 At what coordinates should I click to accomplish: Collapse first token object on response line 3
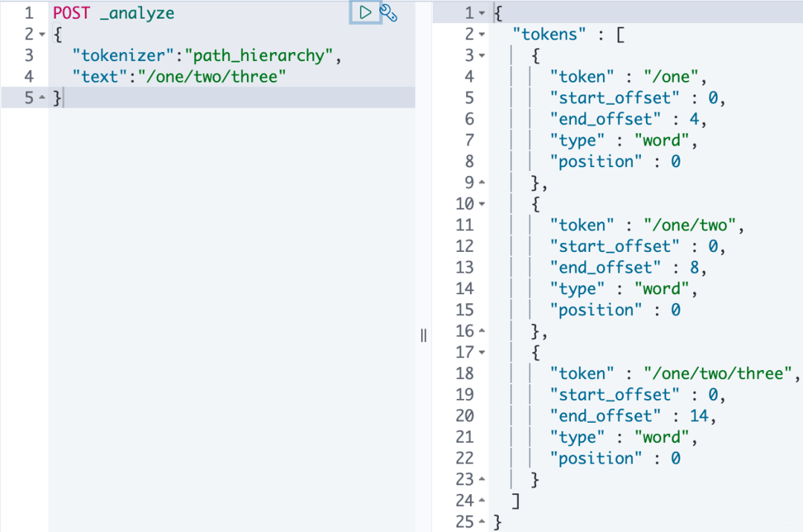point(482,55)
